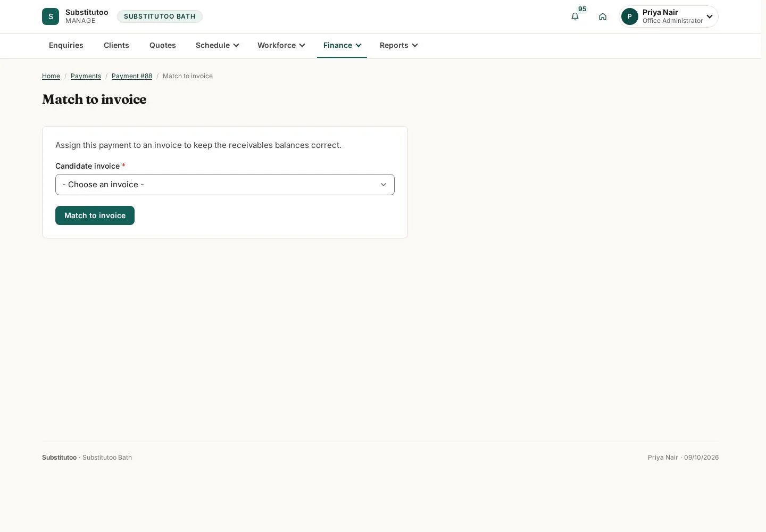
Task: Expand the Schedule menu
Action: (x=217, y=45)
